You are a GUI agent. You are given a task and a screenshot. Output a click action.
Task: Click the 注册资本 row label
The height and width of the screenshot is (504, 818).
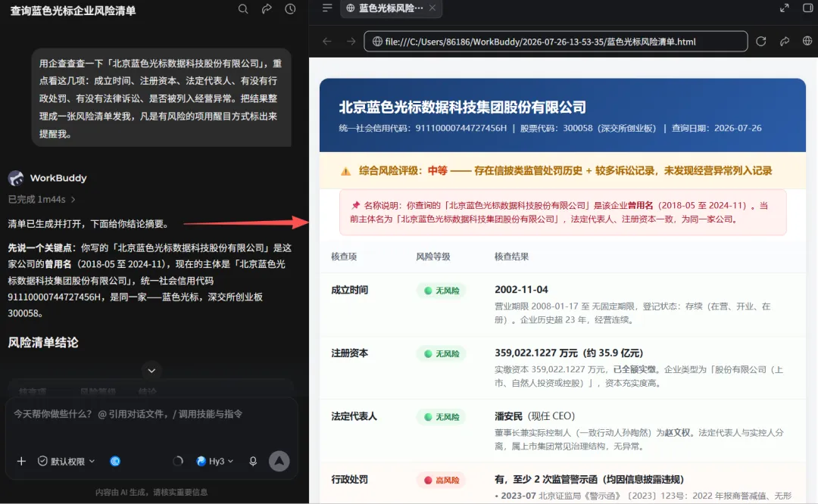pyautogui.click(x=349, y=353)
